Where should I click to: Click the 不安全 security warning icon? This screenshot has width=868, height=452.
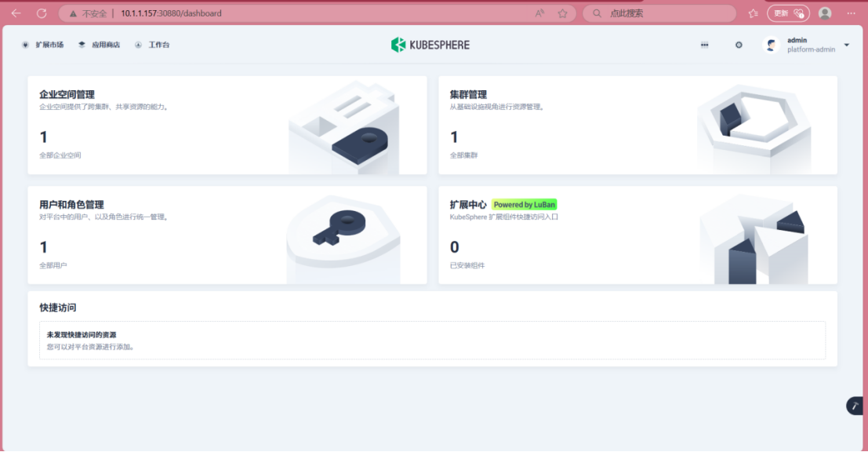[73, 13]
